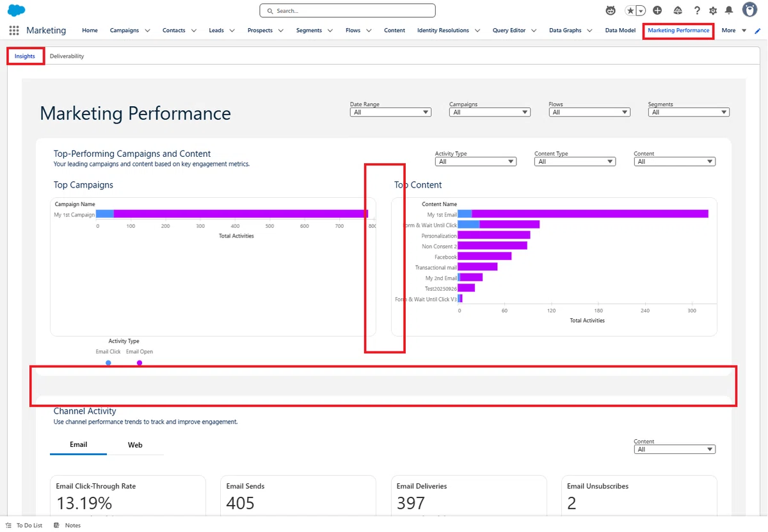The image size is (768, 532).
Task: Click the Salesforce cloud logo
Action: [x=16, y=10]
